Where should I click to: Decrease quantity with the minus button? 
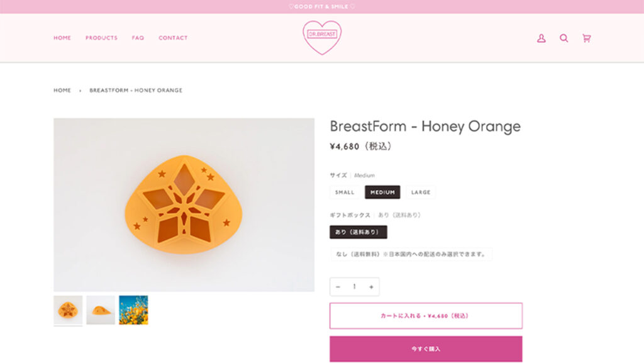pos(338,287)
